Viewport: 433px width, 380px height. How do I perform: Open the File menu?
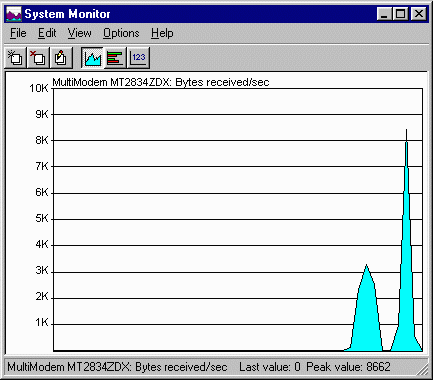[18, 33]
